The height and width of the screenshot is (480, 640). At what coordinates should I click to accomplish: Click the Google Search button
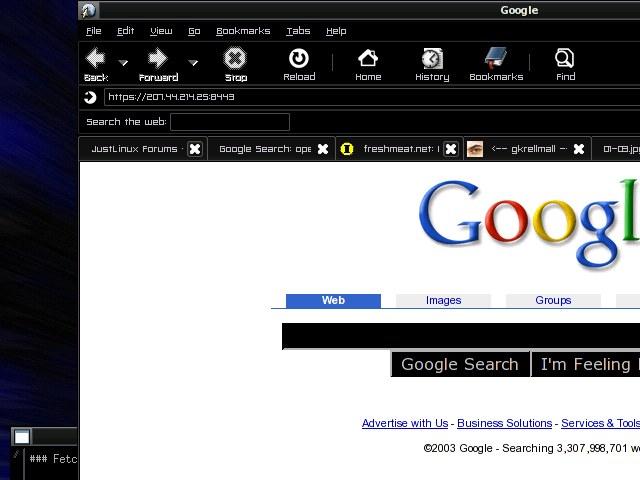coord(460,364)
